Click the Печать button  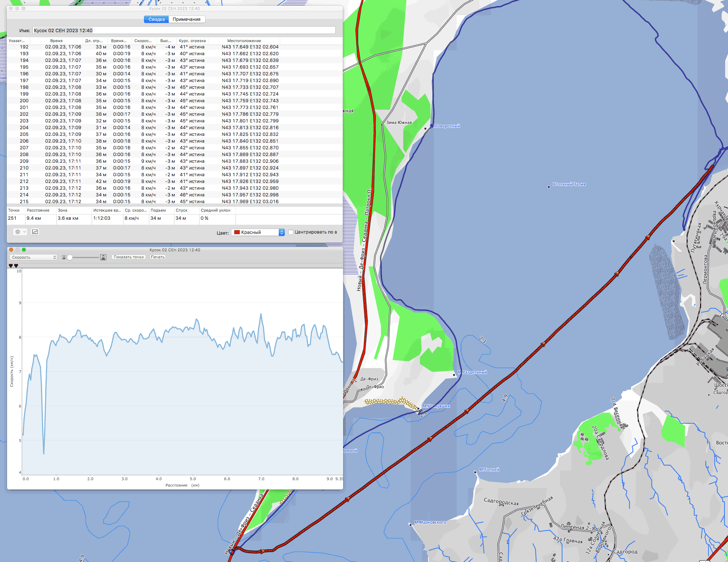tap(157, 257)
